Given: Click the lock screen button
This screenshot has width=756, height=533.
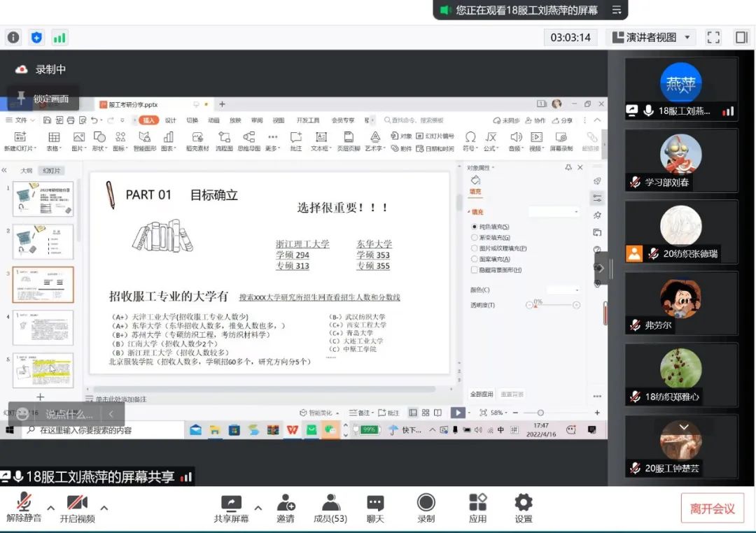Looking at the screenshot, I should [x=43, y=99].
